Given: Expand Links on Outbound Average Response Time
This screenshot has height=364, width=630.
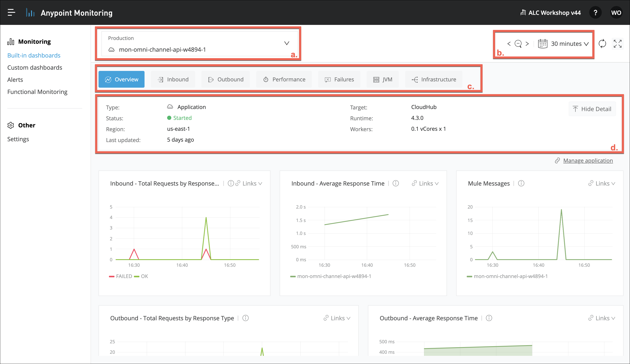Looking at the screenshot, I should (602, 318).
